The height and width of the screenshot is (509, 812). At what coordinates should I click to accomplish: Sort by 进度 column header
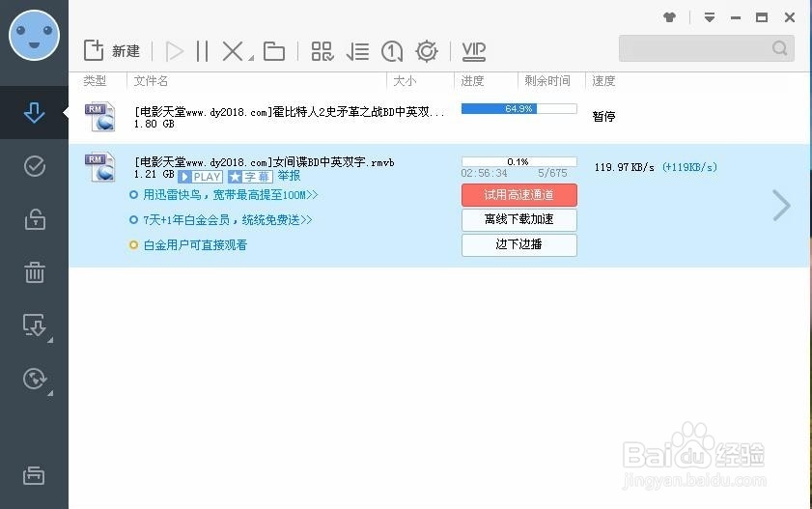click(472, 81)
